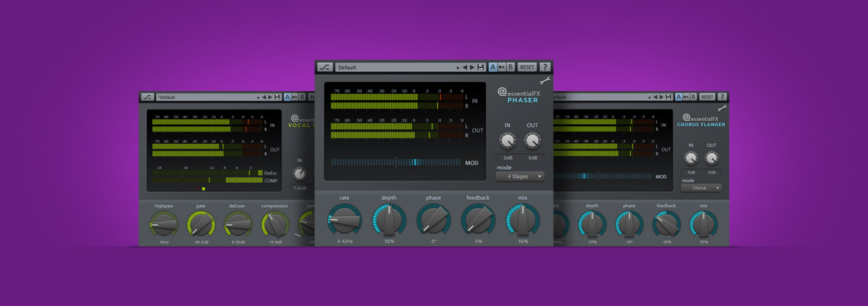Image resolution: width=868 pixels, height=306 pixels.
Task: Click the Phaser RESET button
Action: [x=527, y=67]
